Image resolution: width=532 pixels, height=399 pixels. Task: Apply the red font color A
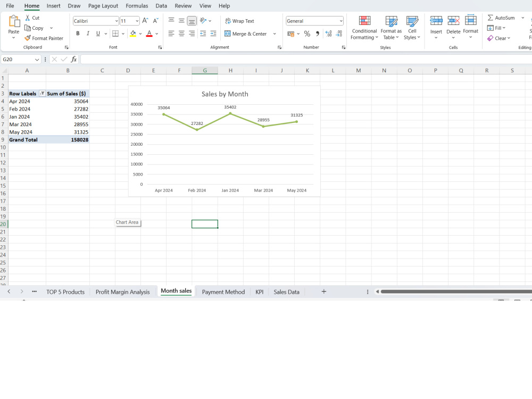click(149, 34)
